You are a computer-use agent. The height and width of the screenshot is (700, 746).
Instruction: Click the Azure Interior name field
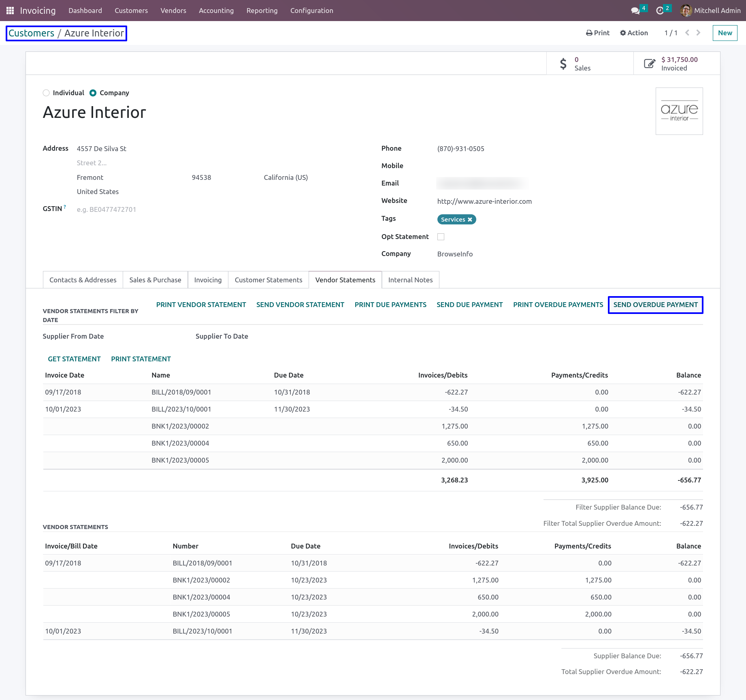(94, 112)
